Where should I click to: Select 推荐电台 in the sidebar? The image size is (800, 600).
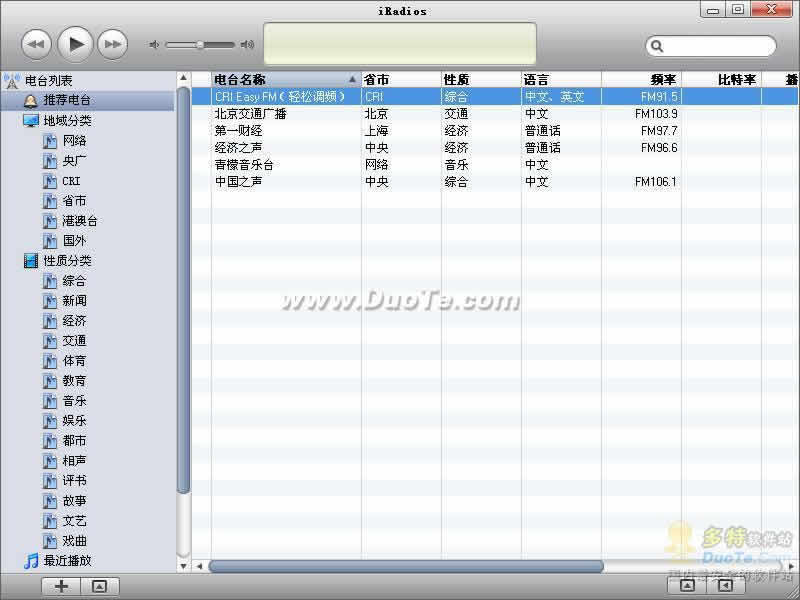[87, 100]
